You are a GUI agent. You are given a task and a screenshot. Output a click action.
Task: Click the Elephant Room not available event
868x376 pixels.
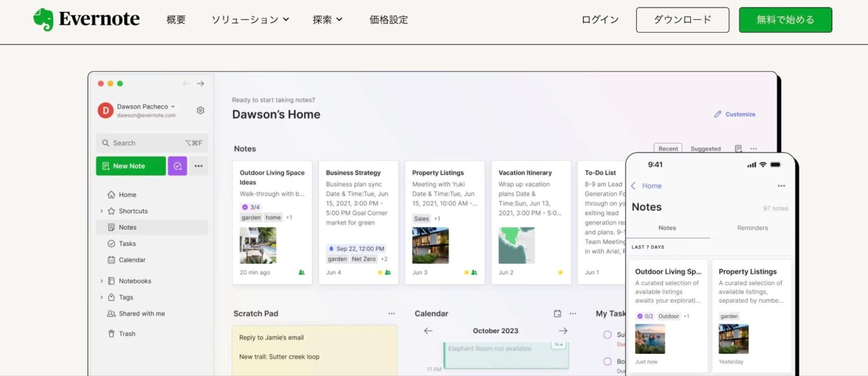506,355
